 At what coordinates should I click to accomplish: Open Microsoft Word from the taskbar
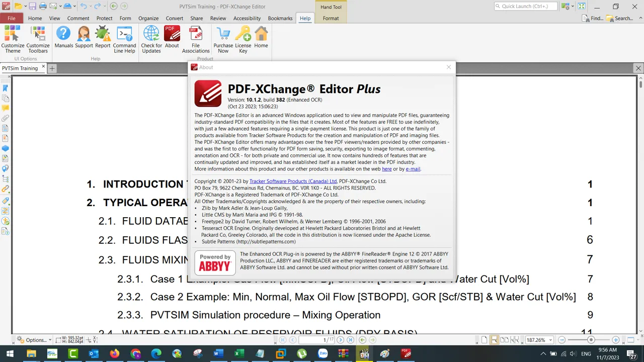218,354
